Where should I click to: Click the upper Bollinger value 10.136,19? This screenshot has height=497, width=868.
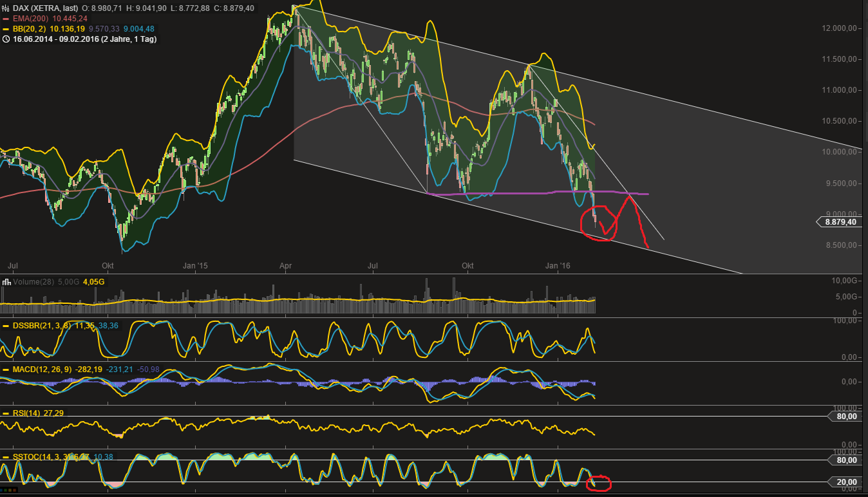68,28
